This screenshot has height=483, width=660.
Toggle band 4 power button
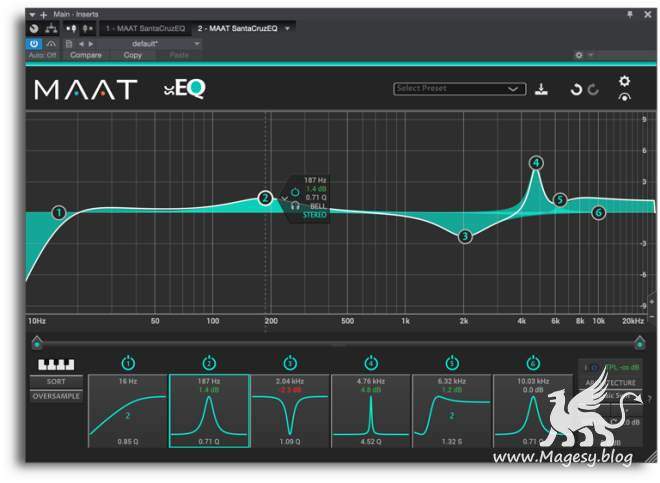pos(371,363)
